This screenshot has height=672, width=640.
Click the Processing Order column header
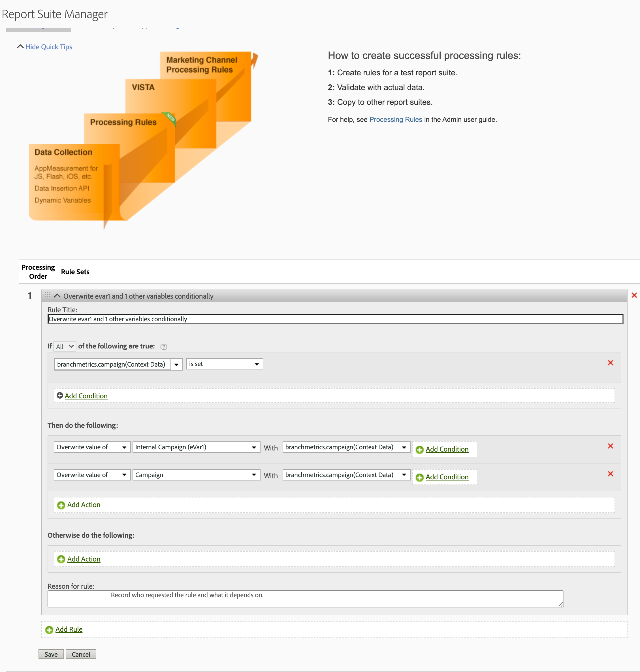[38, 272]
